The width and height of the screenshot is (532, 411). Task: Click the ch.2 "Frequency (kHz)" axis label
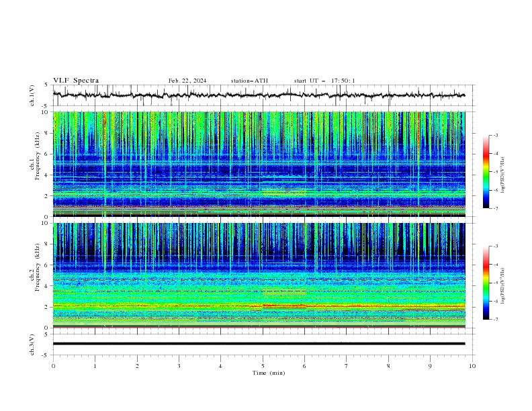38,267
